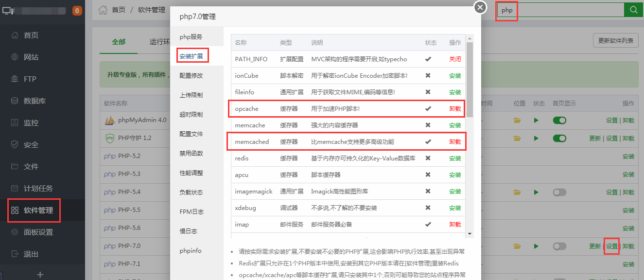Image resolution: width=644 pixels, height=280 pixels.
Task: Click 安装 for the fileinfo extension
Action: pyautogui.click(x=455, y=92)
